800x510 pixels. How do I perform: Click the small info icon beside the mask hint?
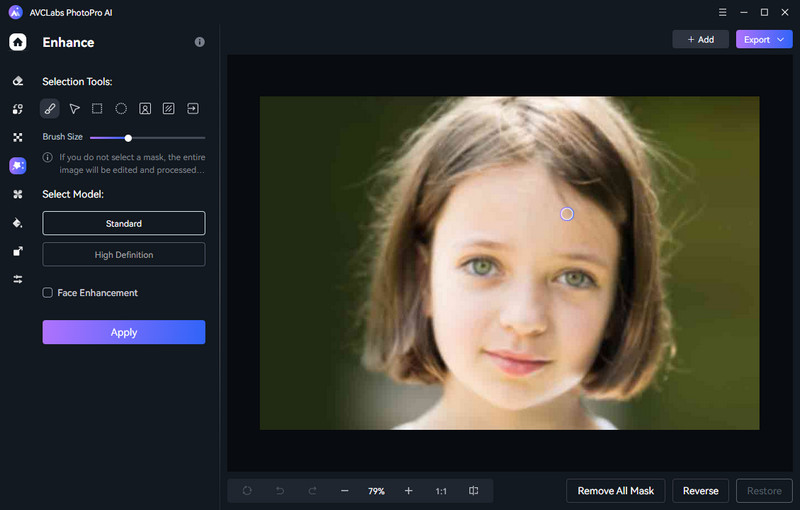point(47,157)
